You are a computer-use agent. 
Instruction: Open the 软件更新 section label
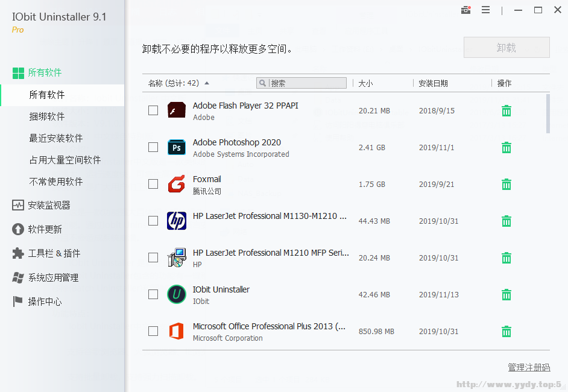pos(45,229)
